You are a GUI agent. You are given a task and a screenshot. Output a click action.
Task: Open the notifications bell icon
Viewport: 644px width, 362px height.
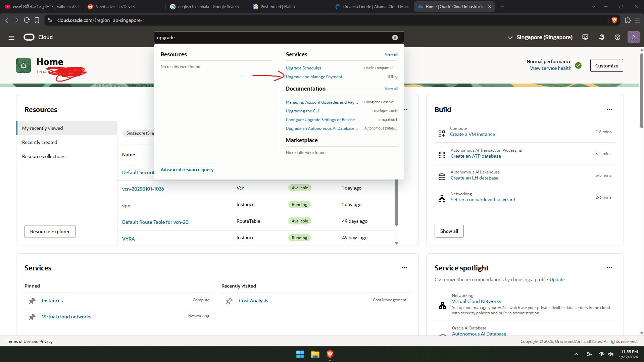pyautogui.click(x=602, y=37)
